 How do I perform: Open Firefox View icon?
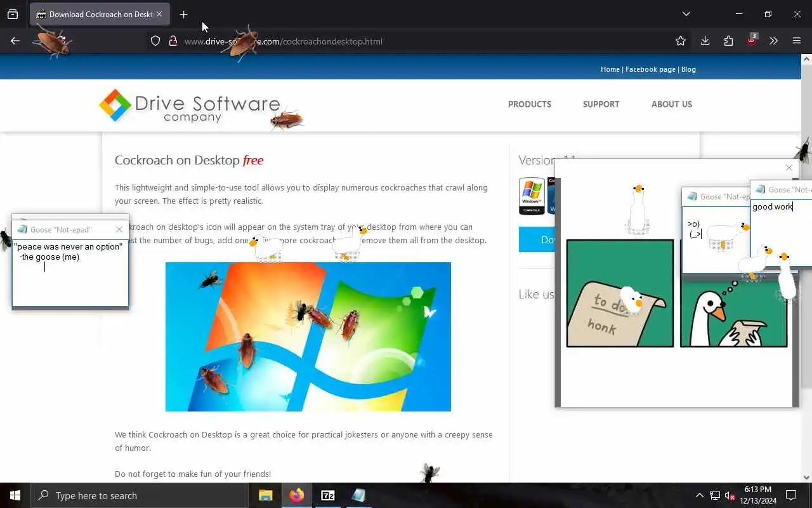click(13, 14)
